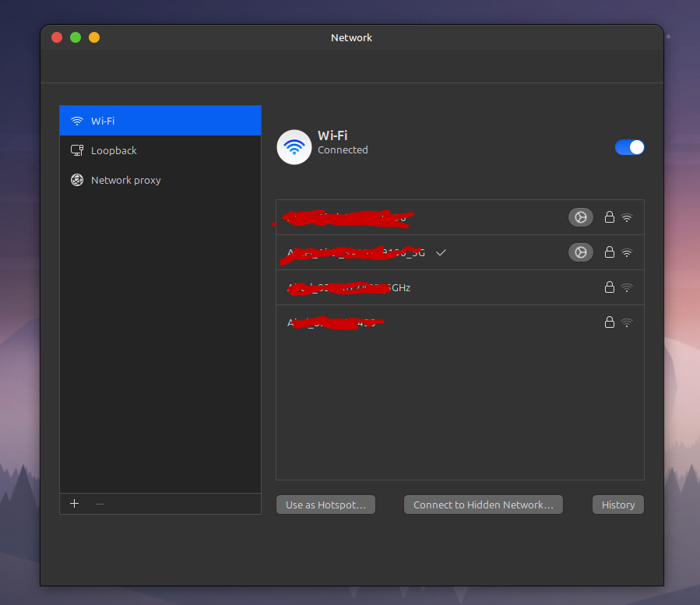The height and width of the screenshot is (605, 700).
Task: Select Loopback in the sidebar
Action: click(x=160, y=150)
